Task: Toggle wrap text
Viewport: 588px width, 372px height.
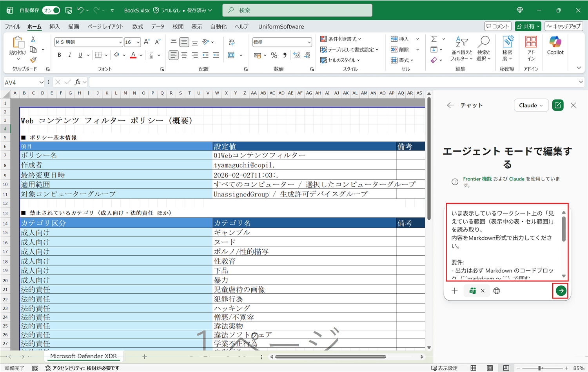Action: [231, 42]
